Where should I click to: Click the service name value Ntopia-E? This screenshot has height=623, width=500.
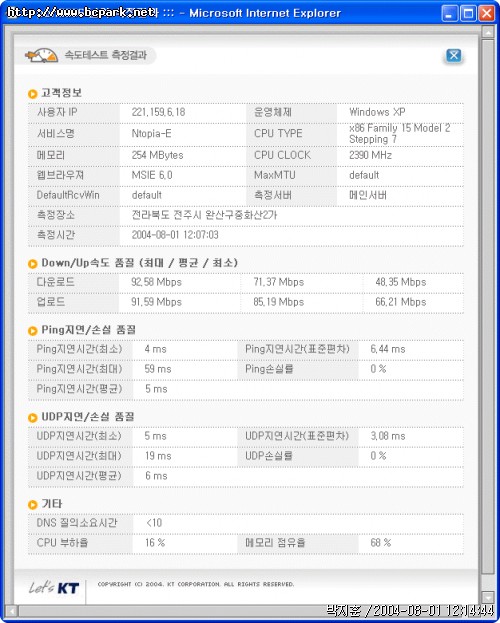tap(151, 134)
